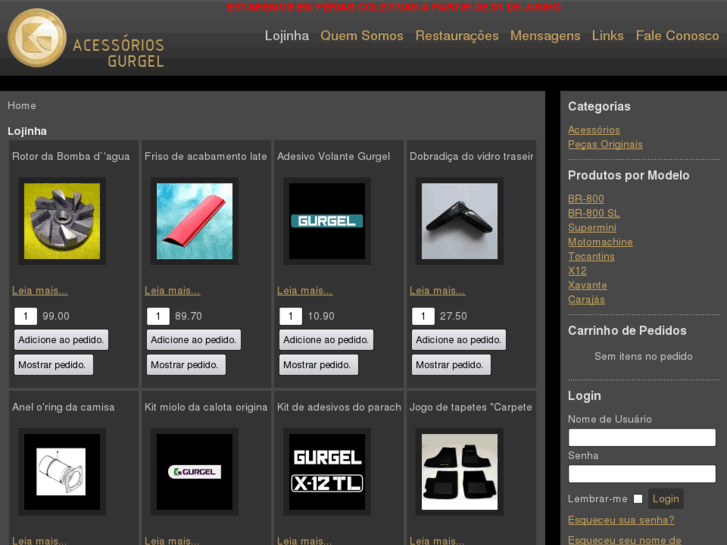Open the red Friso de acabamento thumbnail
Screen dimensions: 727x545
click(195, 221)
